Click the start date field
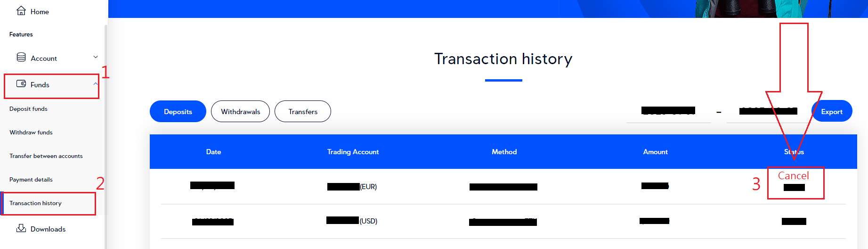The height and width of the screenshot is (249, 868). pos(668,111)
